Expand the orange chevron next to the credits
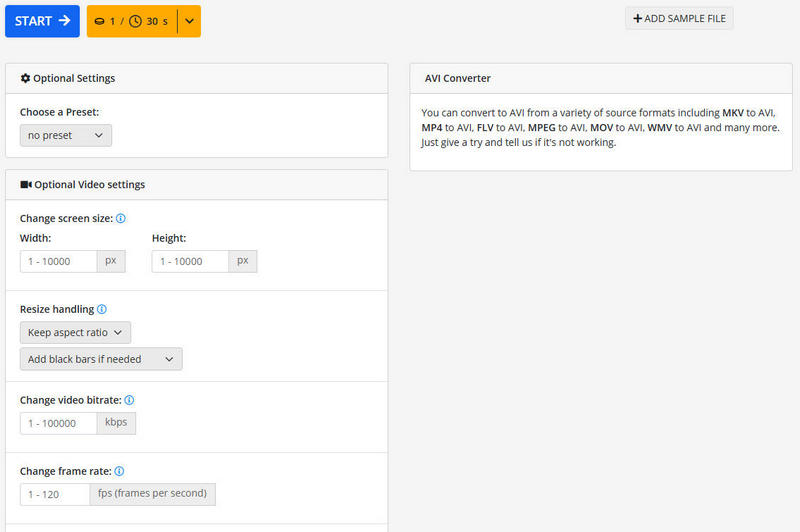 point(189,21)
